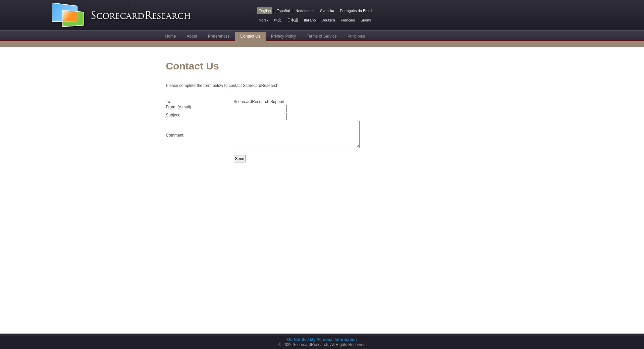This screenshot has height=349, width=644.
Task: Click inside the Comment text area
Action: click(296, 134)
